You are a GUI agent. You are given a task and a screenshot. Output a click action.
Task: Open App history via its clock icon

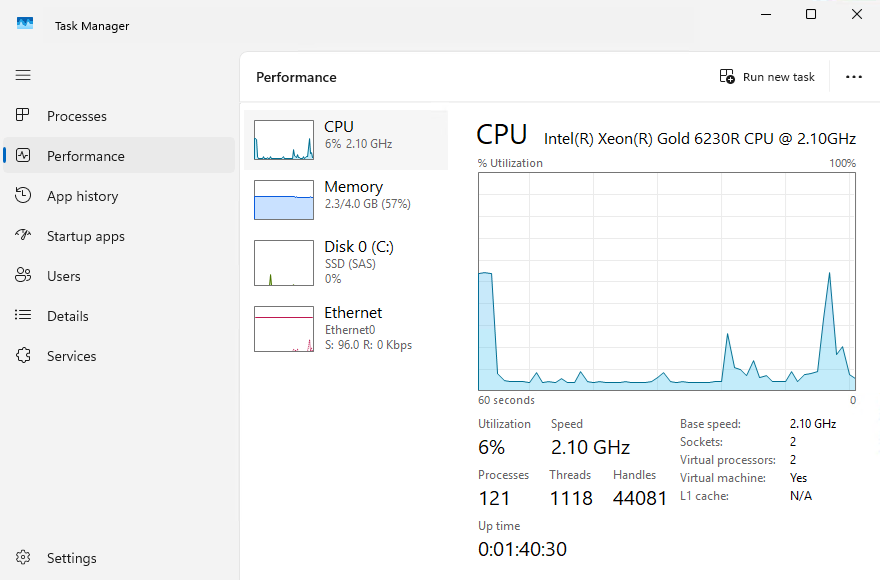tap(22, 196)
